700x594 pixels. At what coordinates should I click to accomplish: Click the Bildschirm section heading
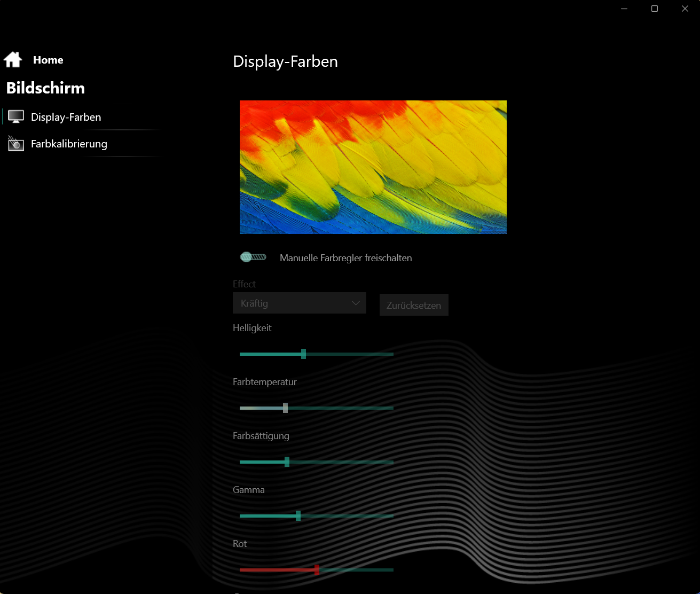(45, 88)
